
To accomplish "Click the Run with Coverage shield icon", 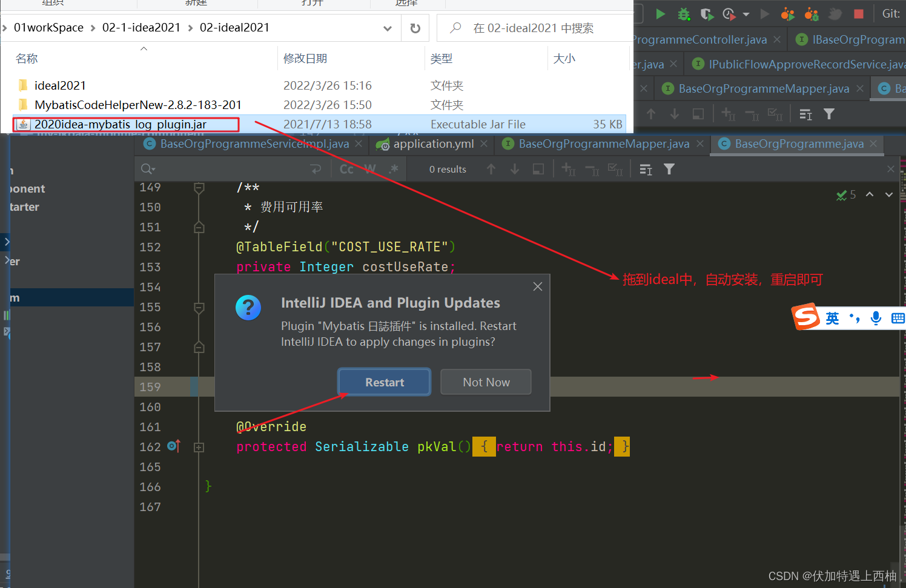I will click(707, 13).
